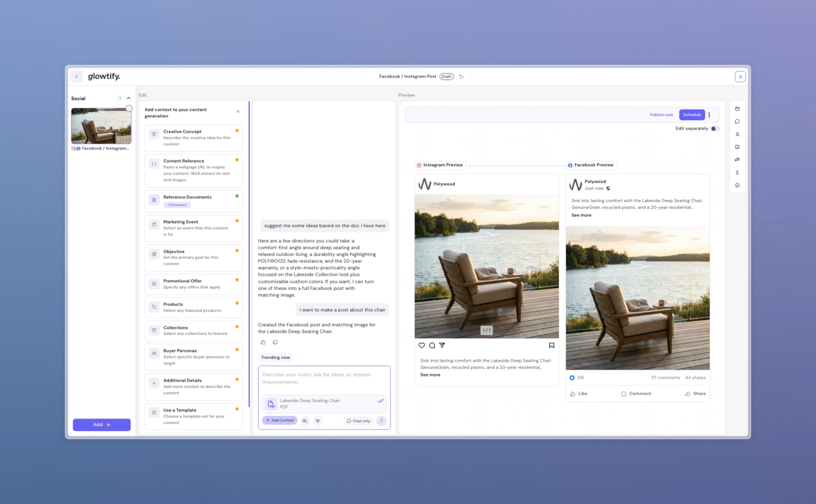This screenshot has width=816, height=504.
Task: Open the Reference Documents card
Action: [193, 201]
